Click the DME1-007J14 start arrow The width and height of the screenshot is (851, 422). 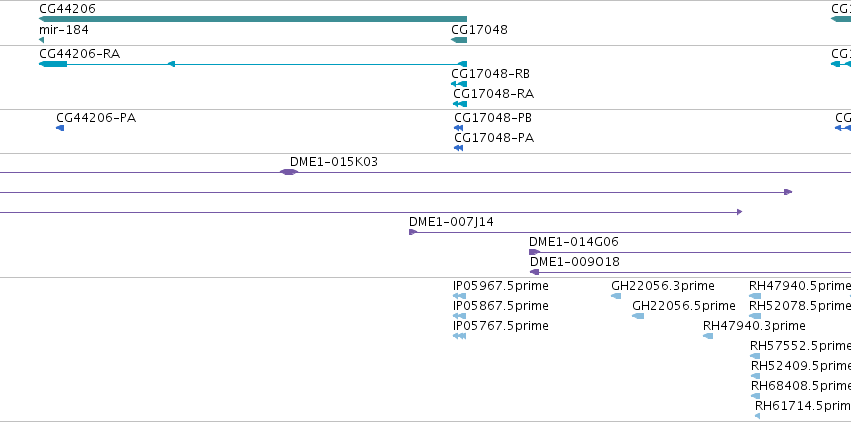point(413,232)
